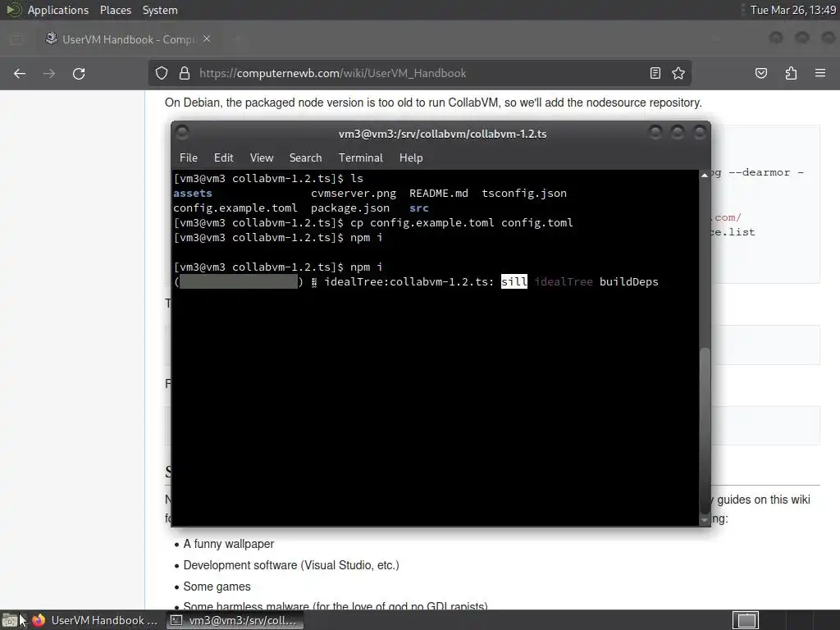This screenshot has width=840, height=630.
Task: Open the browser extensions puzzle icon
Action: pos(791,73)
